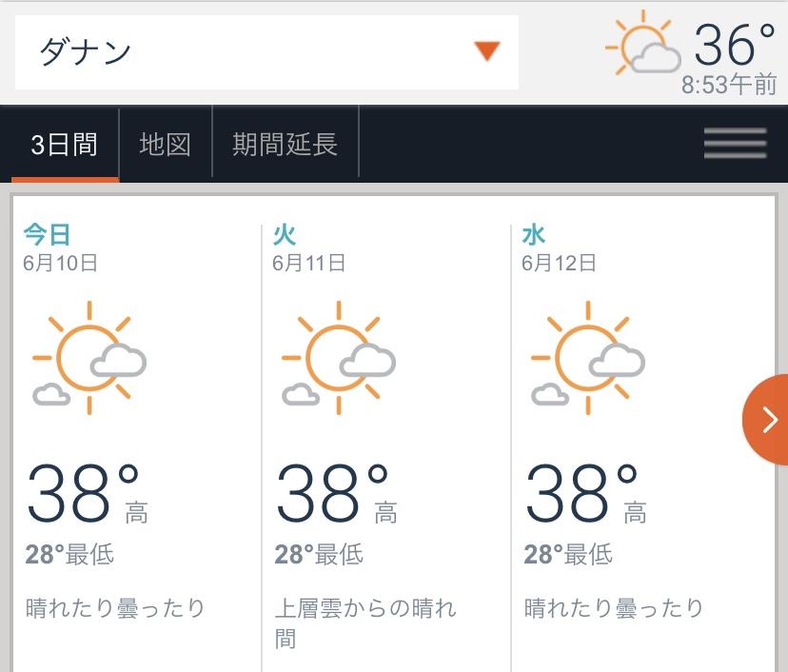The image size is (788, 672).
Task: Select the 3日間 tab
Action: 65,145
